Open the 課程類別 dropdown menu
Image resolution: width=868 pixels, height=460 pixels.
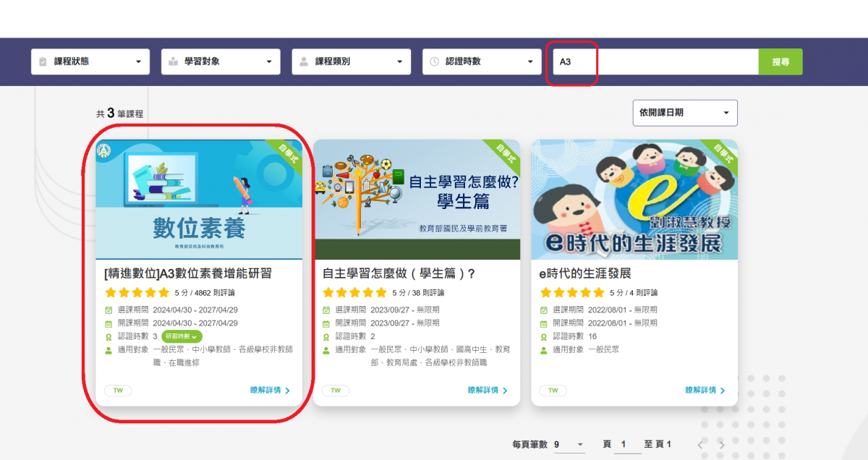pos(351,61)
